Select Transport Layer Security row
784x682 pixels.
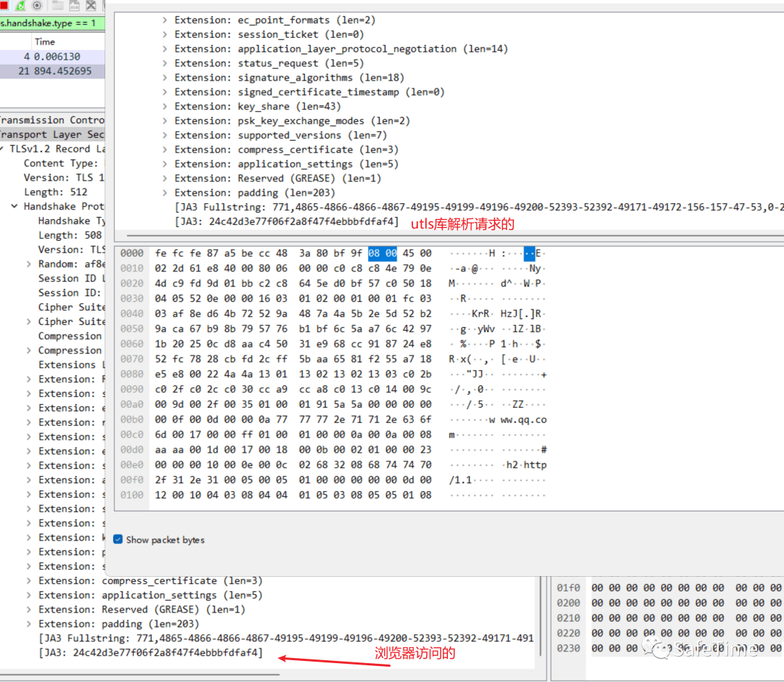click(x=52, y=134)
